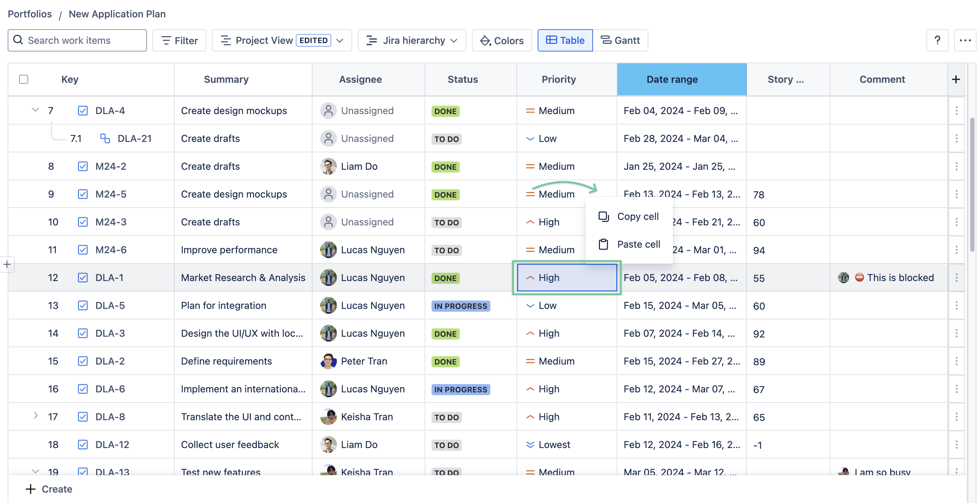
Task: Switch to the Gantt view tab
Action: [620, 40]
